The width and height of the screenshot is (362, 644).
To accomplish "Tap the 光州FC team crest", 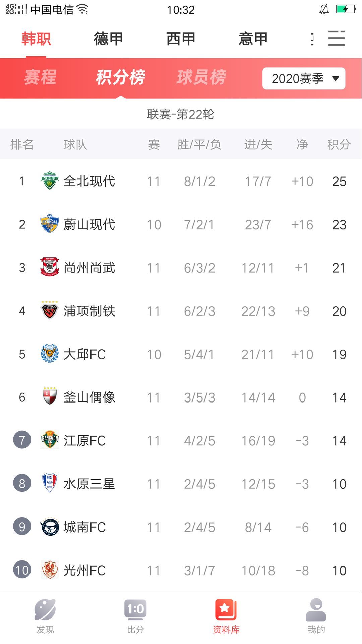I will (50, 570).
